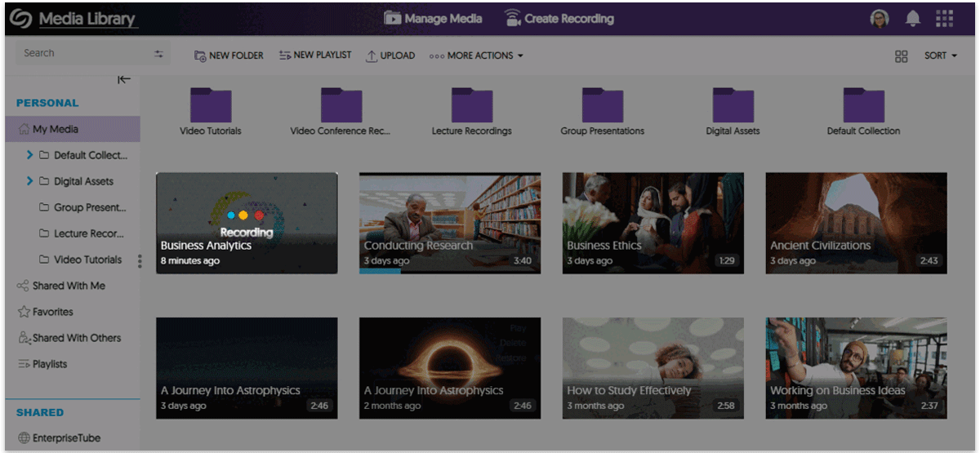Click the Media Library title link
Screen dimensions: 980x453
point(87,20)
